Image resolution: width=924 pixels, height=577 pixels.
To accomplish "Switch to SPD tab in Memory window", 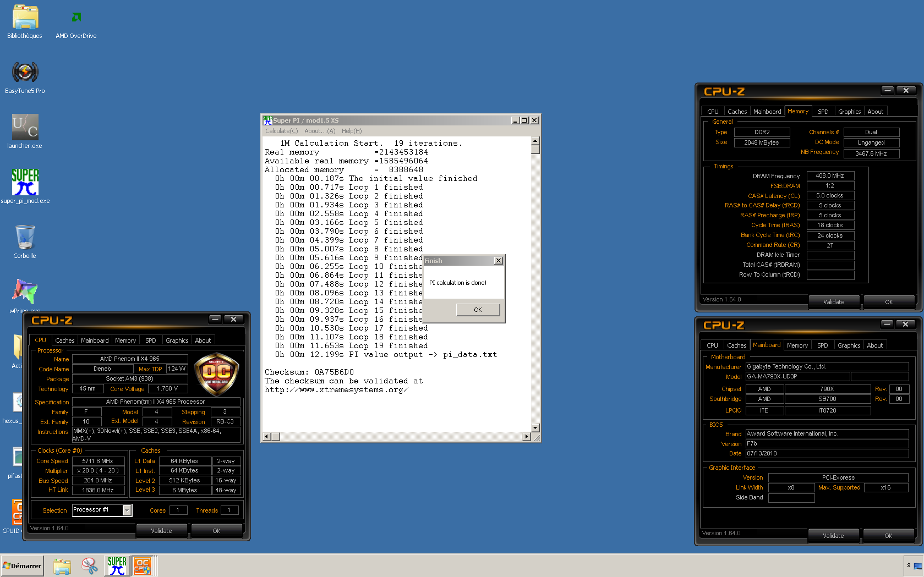I will 823,112.
